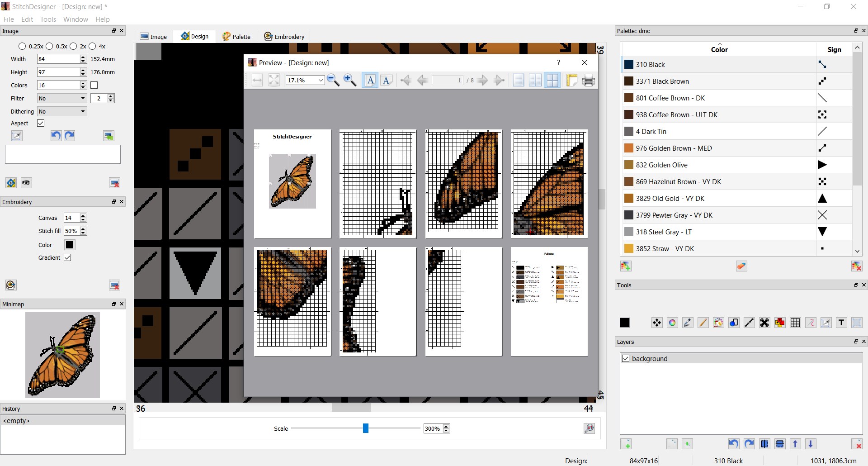This screenshot has width=868, height=466.
Task: Switch to the Embroidery tab
Action: tap(284, 36)
